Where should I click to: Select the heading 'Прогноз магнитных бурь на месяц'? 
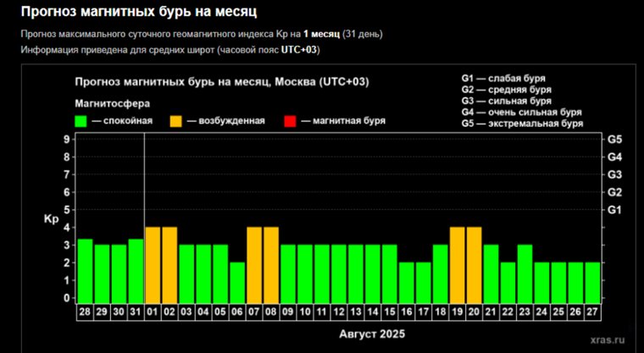coord(139,12)
